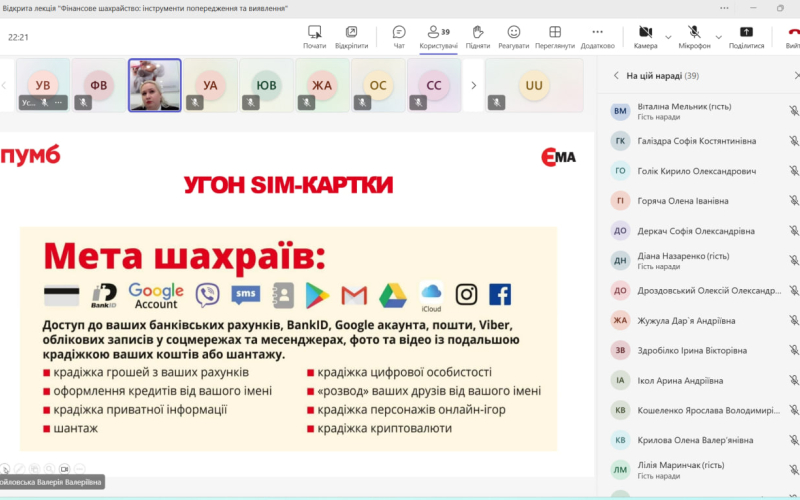
Task: Toggle the Камера camera on
Action: (644, 33)
